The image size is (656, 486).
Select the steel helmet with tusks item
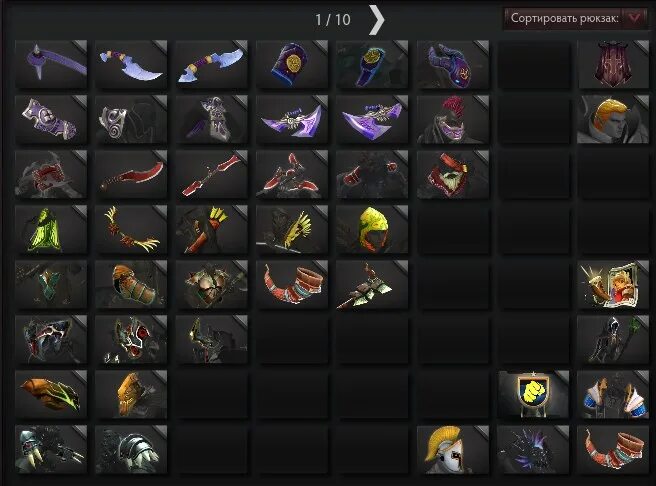tap(51, 450)
